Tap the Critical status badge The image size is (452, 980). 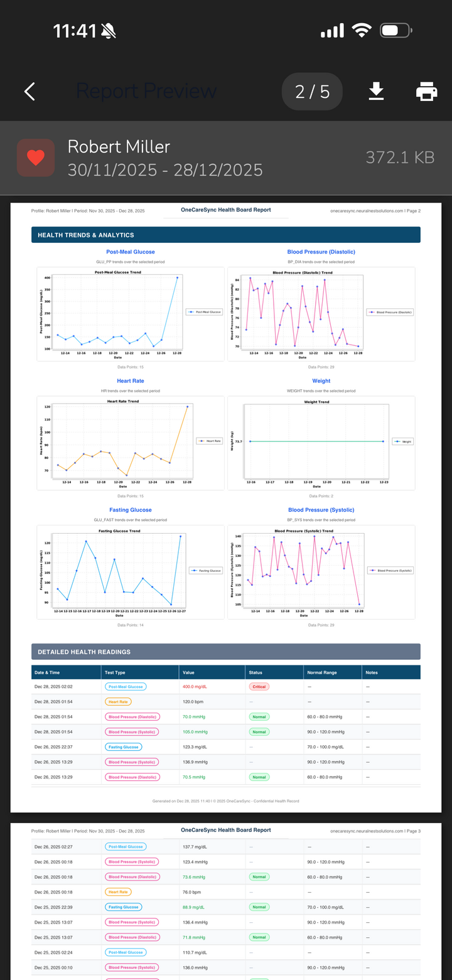click(x=259, y=687)
